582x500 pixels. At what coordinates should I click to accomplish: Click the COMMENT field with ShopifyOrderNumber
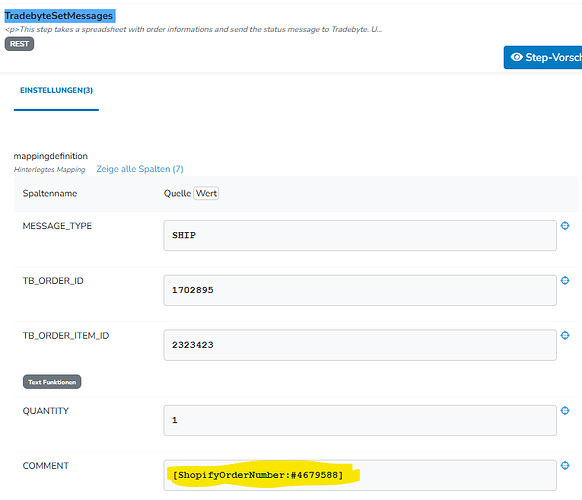(x=360, y=475)
